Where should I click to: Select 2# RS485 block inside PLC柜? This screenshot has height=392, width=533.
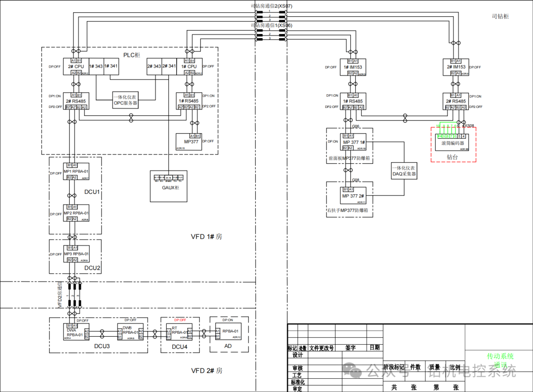coord(76,101)
